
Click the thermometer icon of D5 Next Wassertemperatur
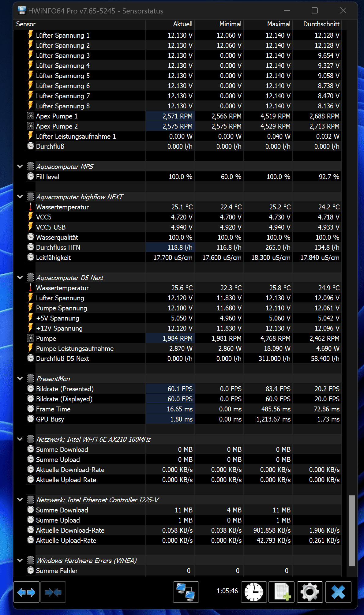point(31,288)
